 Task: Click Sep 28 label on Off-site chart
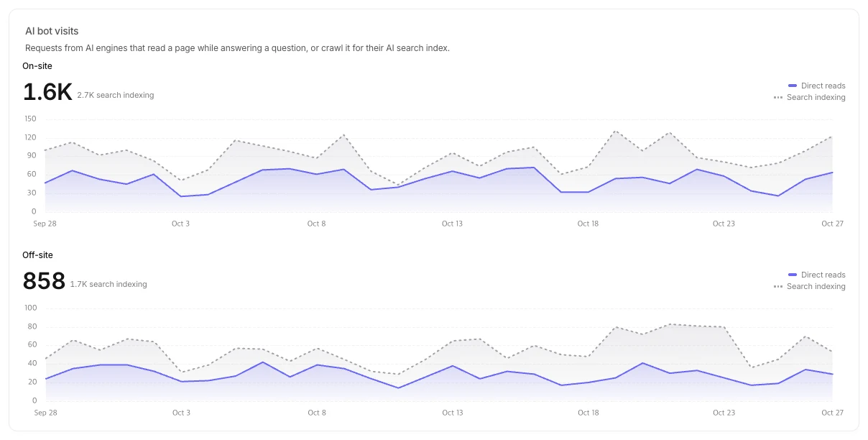tap(45, 413)
